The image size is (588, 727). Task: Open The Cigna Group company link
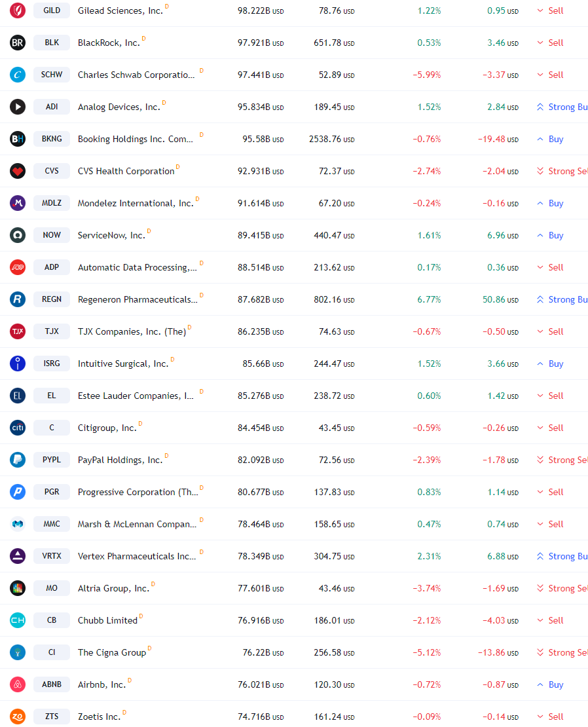coord(112,652)
